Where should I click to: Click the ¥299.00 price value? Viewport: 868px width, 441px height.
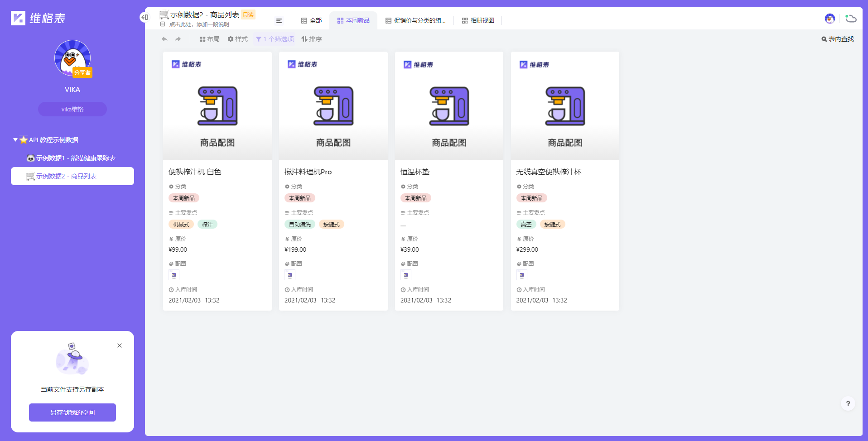pos(527,249)
